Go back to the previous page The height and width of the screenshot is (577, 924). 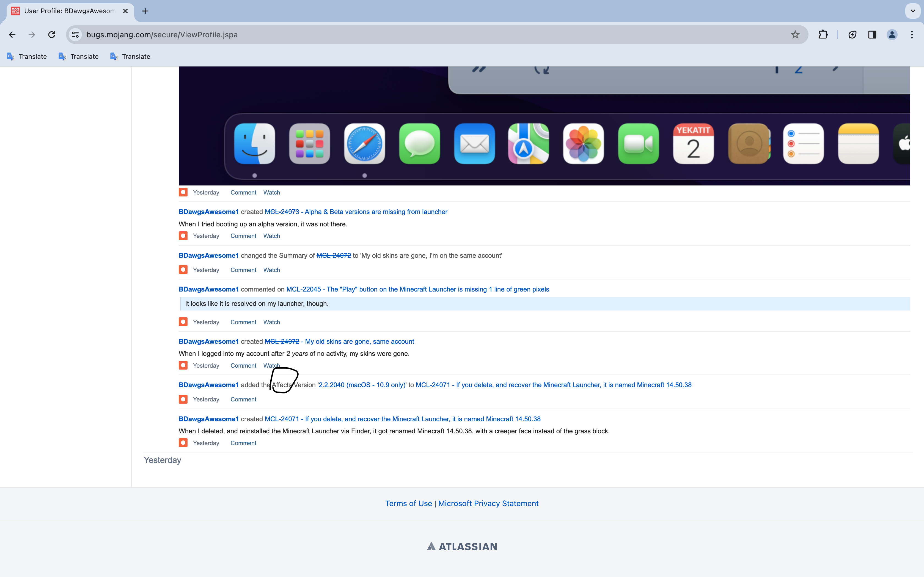(x=12, y=35)
